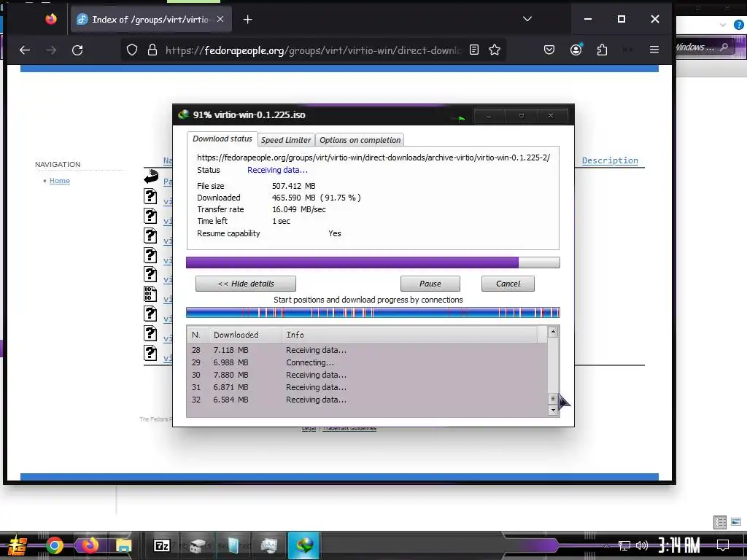This screenshot has height=560, width=747.
Task: Click the purple download progress bar
Action: click(373, 262)
